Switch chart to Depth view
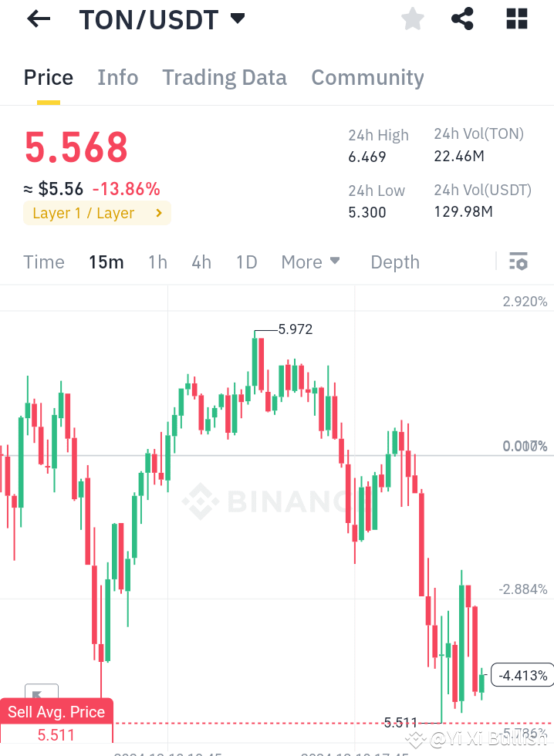Image resolution: width=554 pixels, height=756 pixels. [394, 262]
